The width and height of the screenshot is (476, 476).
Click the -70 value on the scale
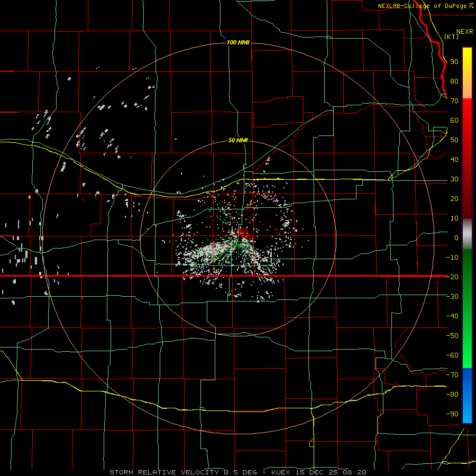pos(452,374)
